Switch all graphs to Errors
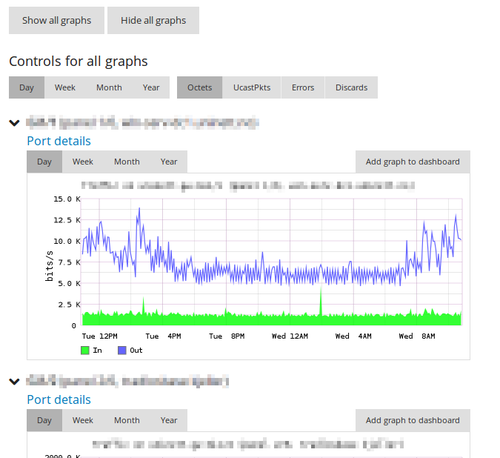Viewport: 500px width, 458px height. point(303,87)
